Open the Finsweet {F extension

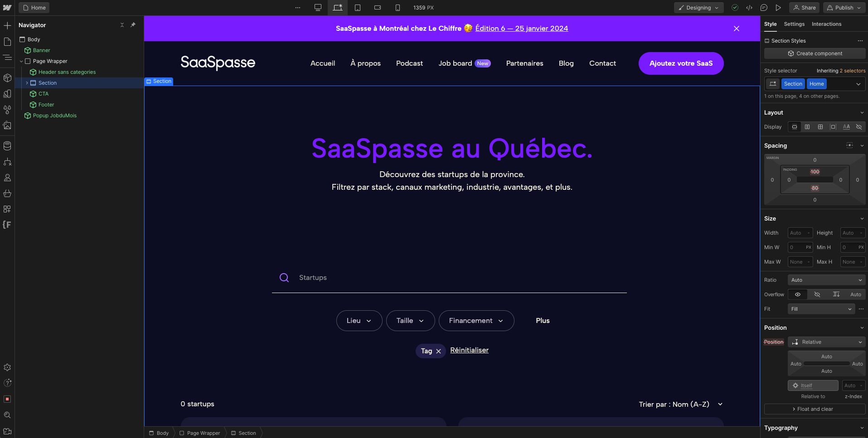tap(7, 225)
